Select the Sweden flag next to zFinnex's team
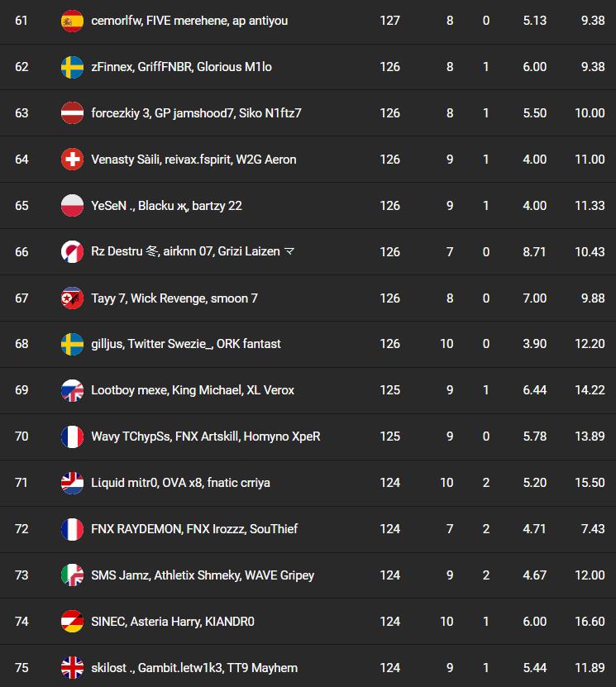Image resolution: width=616 pixels, height=687 pixels. point(72,67)
